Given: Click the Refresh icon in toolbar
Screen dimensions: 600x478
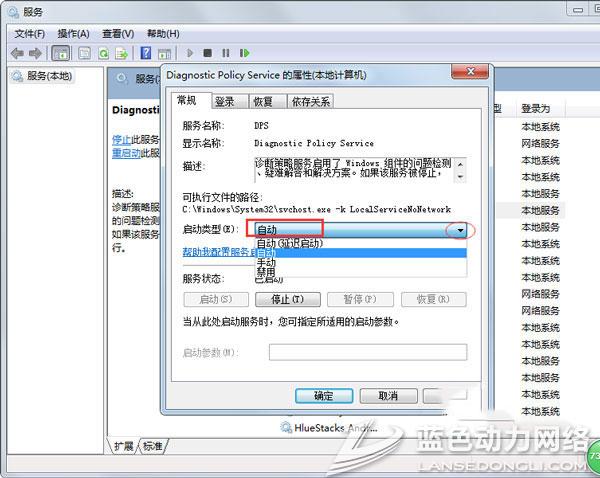Looking at the screenshot, I should 103,52.
